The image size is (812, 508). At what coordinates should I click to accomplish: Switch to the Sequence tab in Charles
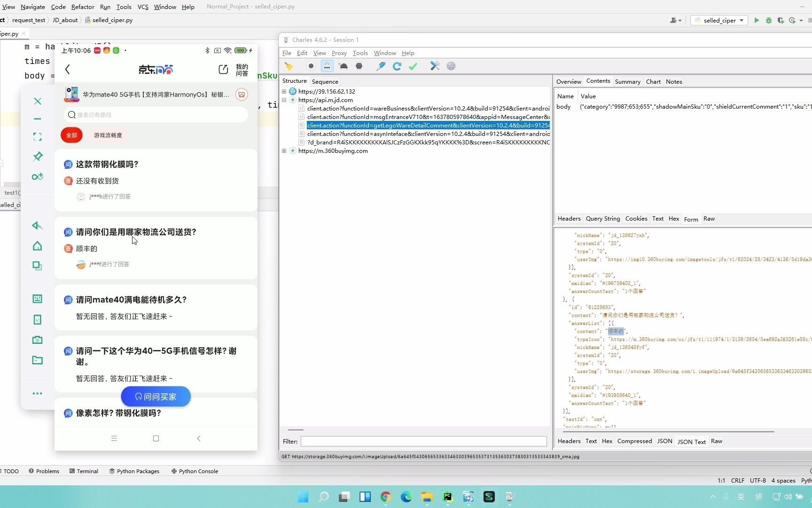click(x=325, y=81)
